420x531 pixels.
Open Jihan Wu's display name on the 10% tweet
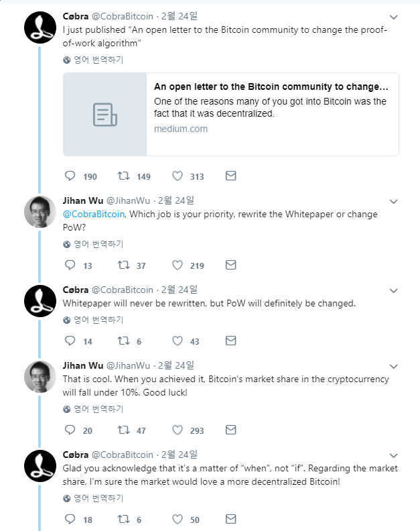[x=82, y=365]
